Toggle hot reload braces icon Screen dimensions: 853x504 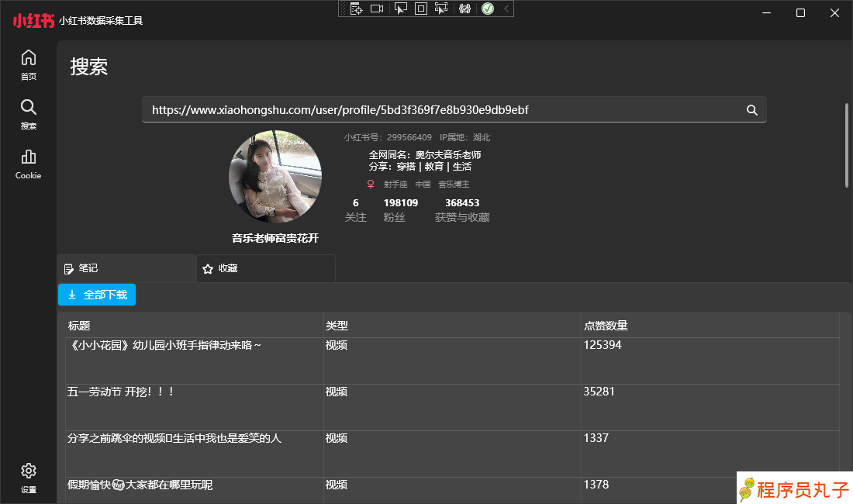point(464,9)
